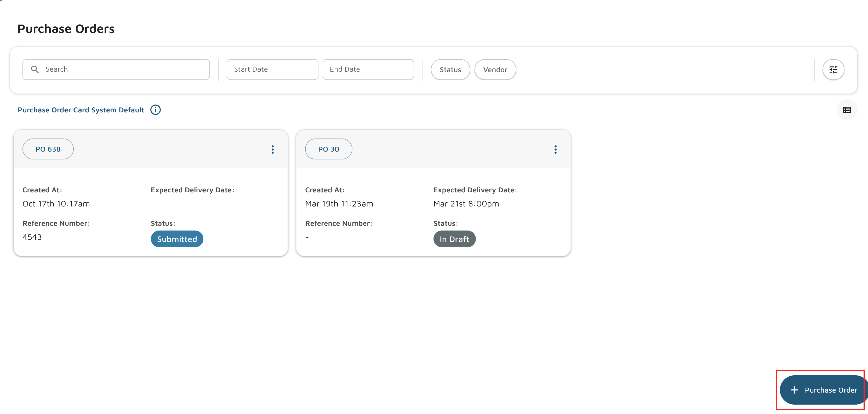Click into the Search field
The image size is (868, 414).
[x=125, y=70]
